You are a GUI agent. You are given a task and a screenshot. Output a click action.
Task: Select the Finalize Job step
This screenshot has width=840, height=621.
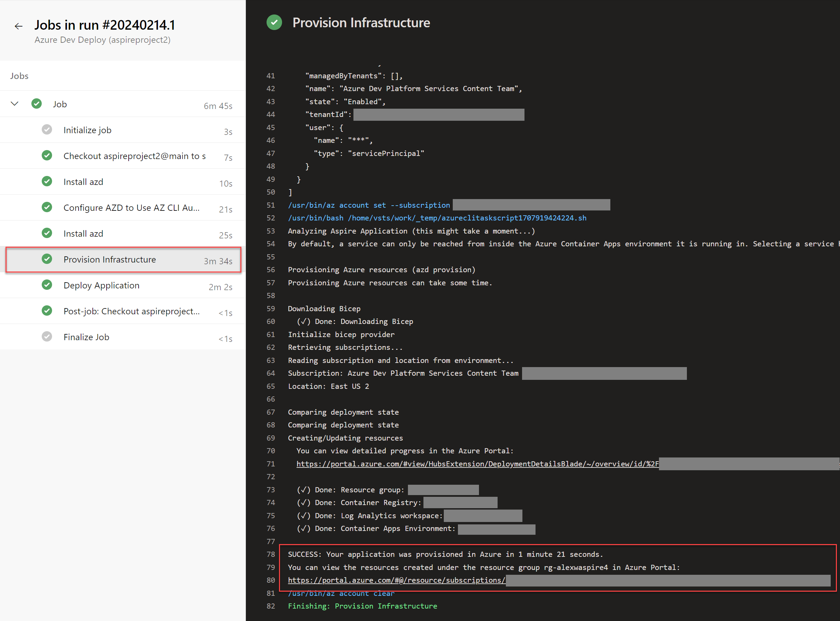coord(123,337)
